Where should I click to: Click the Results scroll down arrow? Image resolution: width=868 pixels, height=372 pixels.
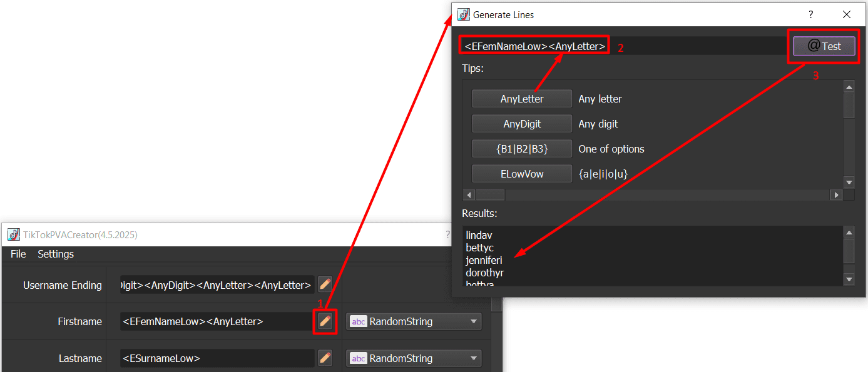coord(849,279)
